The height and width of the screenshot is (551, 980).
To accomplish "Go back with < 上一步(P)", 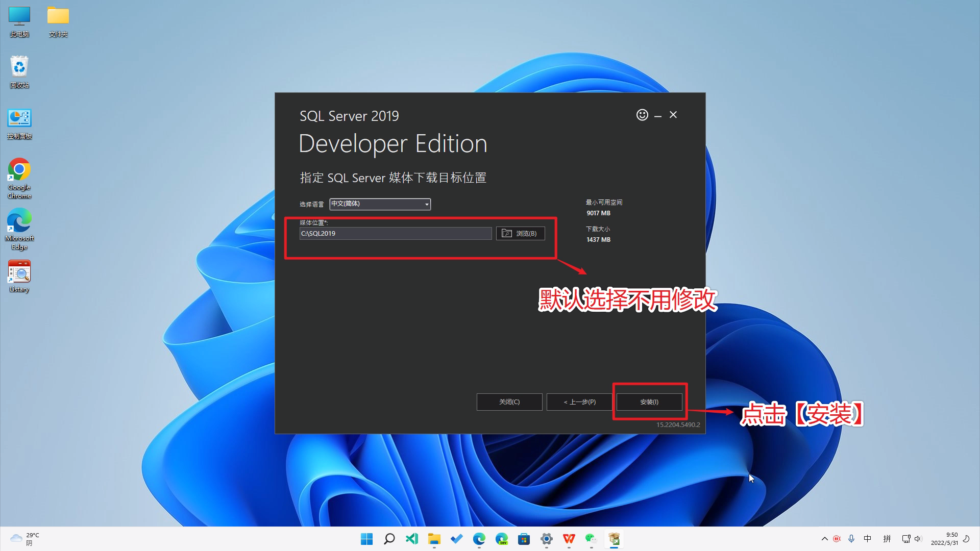I will [579, 402].
